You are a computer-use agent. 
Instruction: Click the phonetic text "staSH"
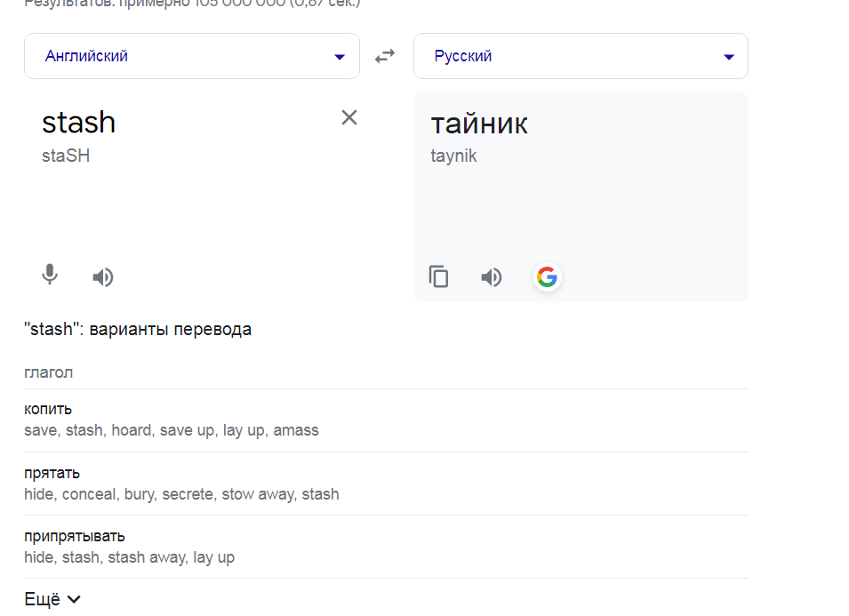point(66,156)
